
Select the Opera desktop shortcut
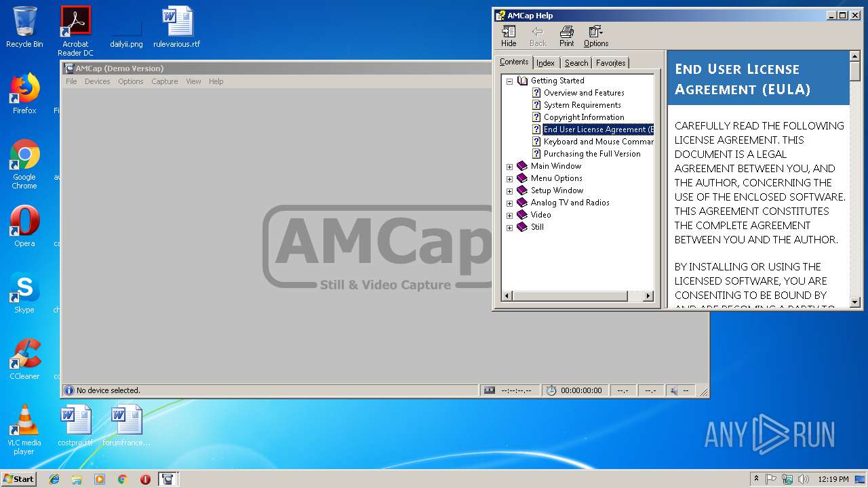click(24, 226)
